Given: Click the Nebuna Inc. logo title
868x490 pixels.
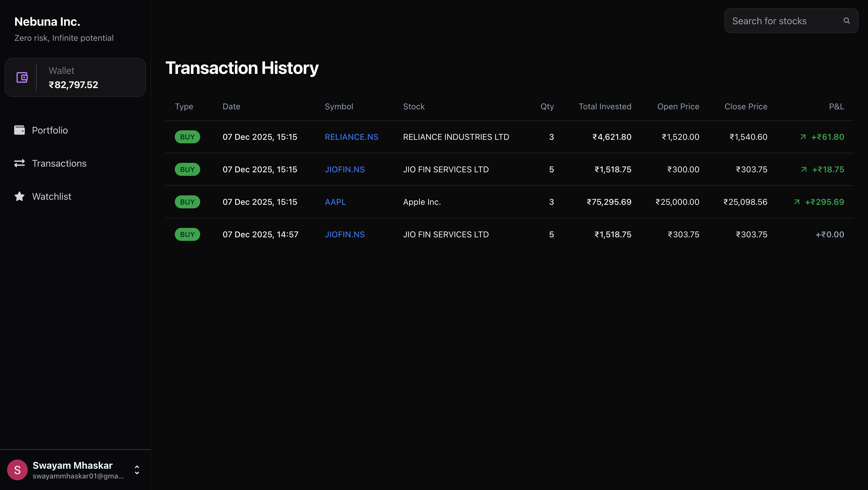Looking at the screenshot, I should click(47, 22).
